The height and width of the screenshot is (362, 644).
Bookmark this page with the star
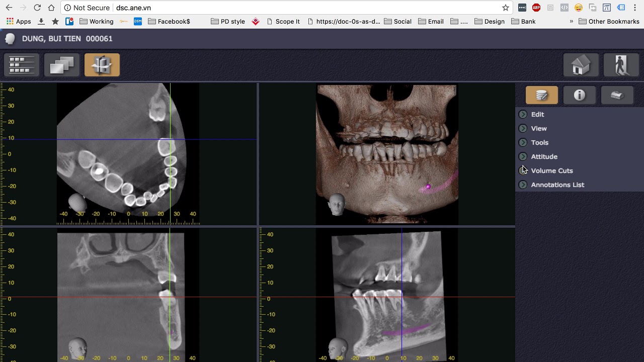(506, 8)
